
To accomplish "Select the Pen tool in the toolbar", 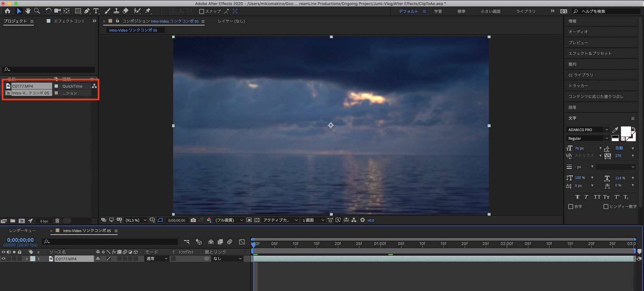I will pos(87,11).
